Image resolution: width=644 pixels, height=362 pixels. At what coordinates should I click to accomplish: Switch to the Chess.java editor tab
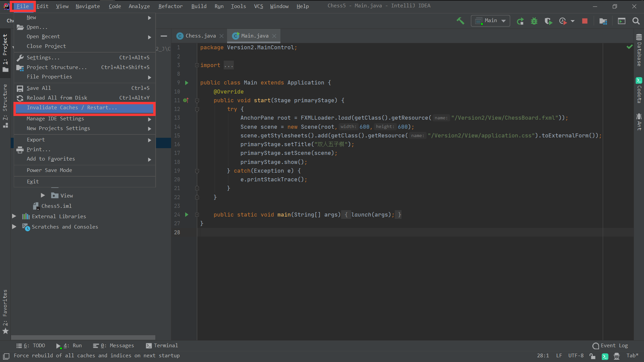[x=200, y=36]
